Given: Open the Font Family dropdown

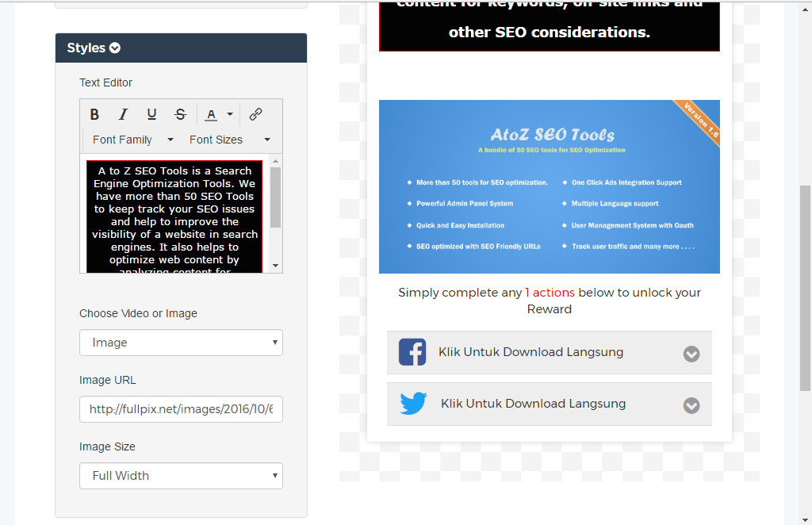Looking at the screenshot, I should [x=133, y=140].
